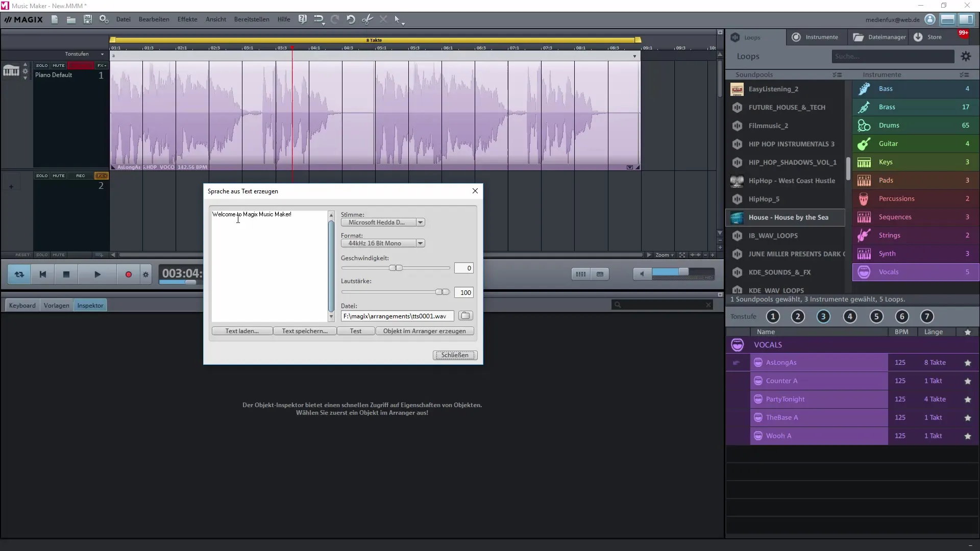980x551 pixels.
Task: Select the Strings instrument category
Action: 916,235
